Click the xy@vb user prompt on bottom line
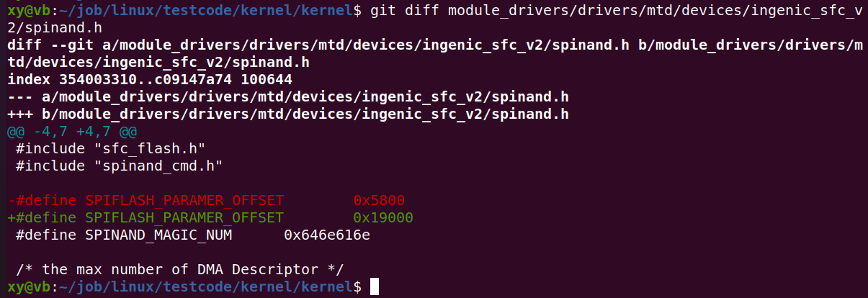This screenshot has height=298, width=868. pos(24,287)
